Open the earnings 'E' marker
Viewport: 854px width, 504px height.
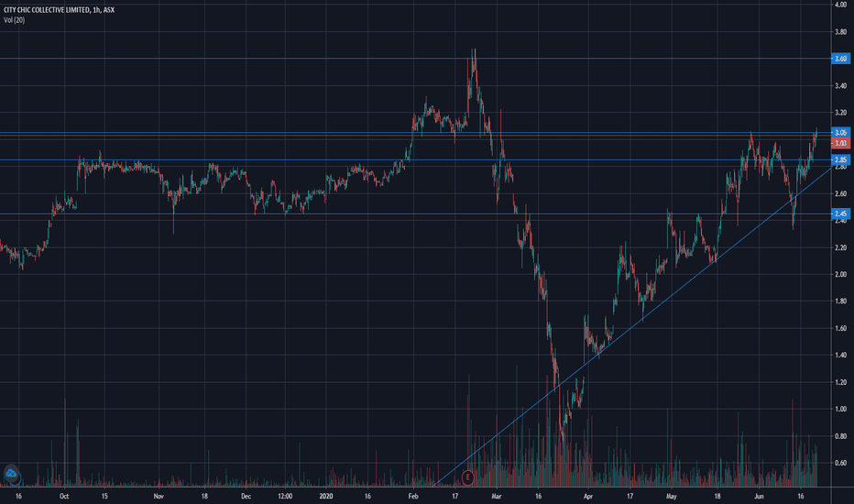click(467, 477)
